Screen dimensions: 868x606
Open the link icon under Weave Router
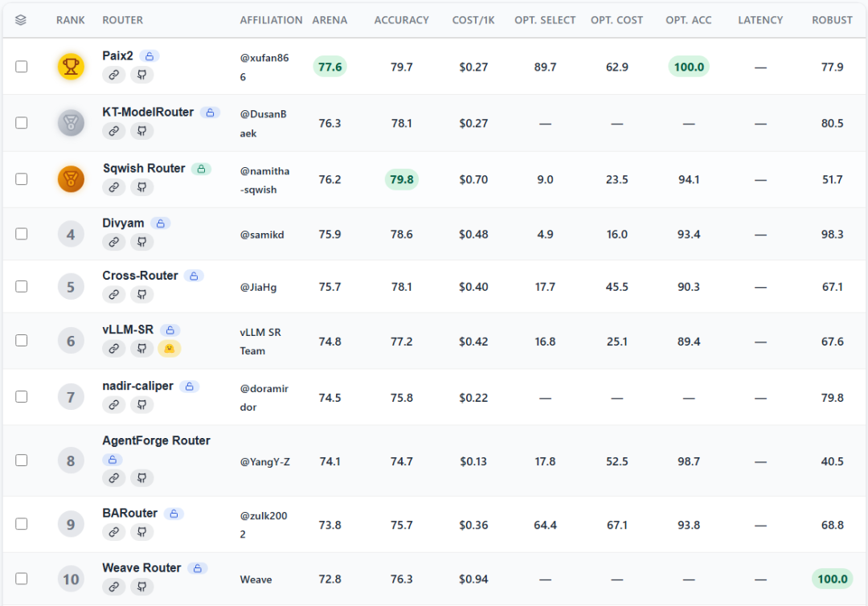[113, 587]
